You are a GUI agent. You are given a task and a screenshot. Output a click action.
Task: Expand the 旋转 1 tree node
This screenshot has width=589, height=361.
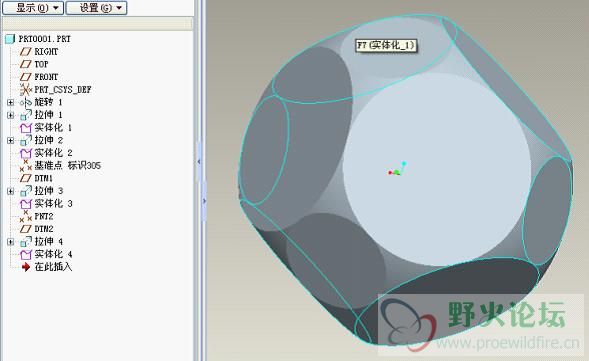click(x=11, y=102)
